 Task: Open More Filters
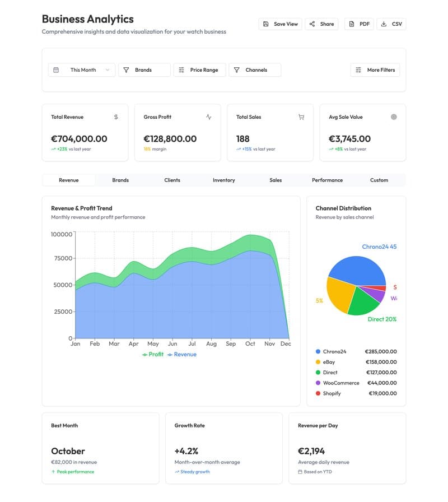[x=375, y=70]
